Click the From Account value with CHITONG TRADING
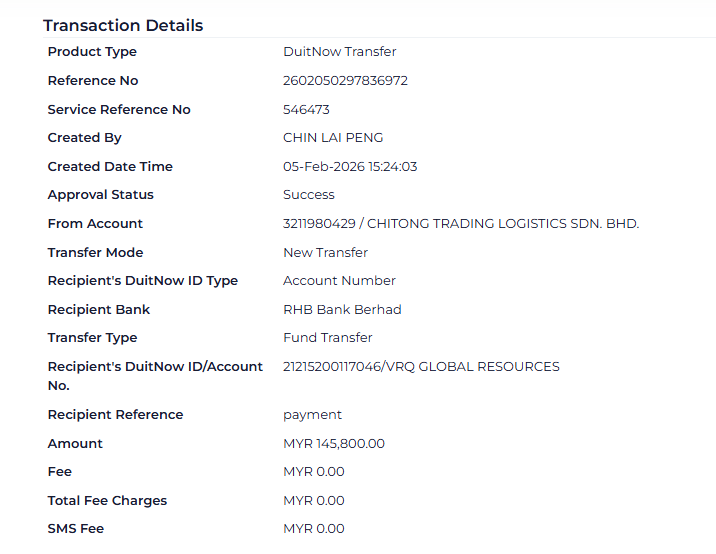Image resolution: width=716 pixels, height=554 pixels. coord(460,224)
